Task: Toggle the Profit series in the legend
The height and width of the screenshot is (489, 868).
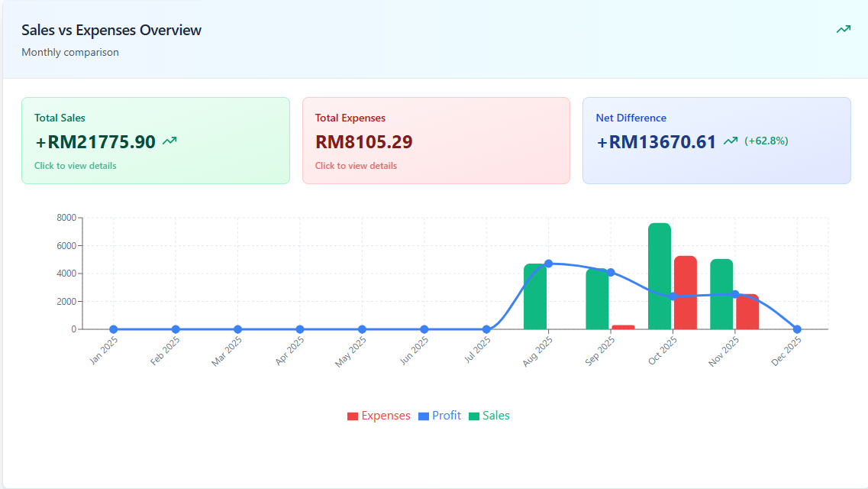Action: coord(447,415)
